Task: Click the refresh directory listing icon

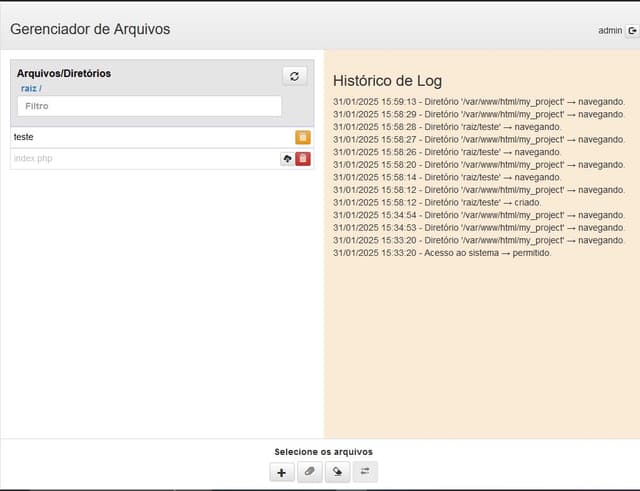Action: tap(294, 76)
